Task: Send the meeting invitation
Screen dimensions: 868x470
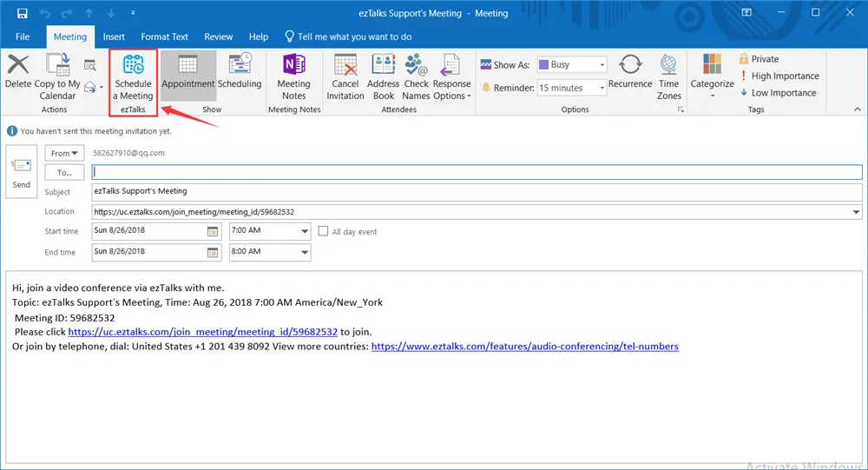Action: click(22, 171)
